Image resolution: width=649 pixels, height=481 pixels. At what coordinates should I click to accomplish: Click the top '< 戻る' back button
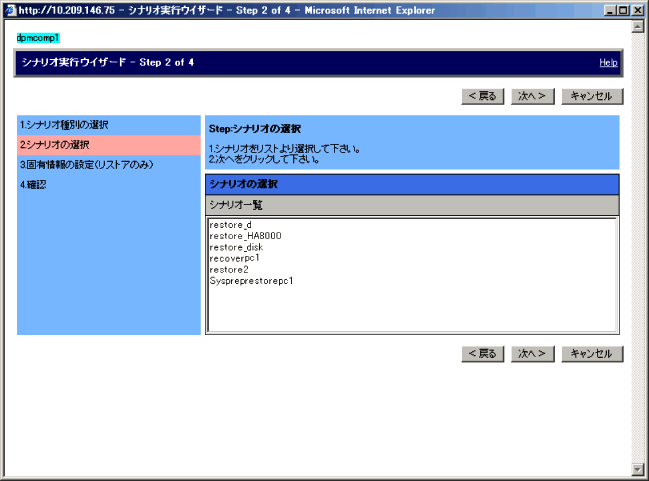pyautogui.click(x=483, y=96)
